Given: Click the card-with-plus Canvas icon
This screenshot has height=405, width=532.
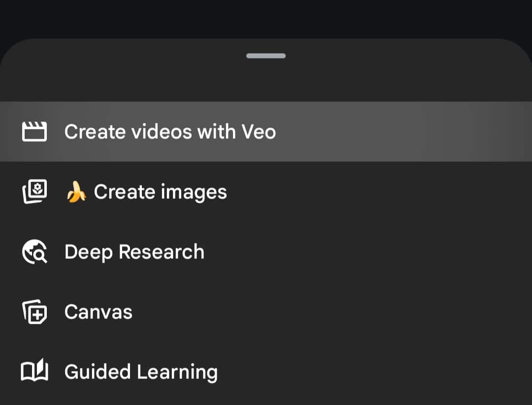Looking at the screenshot, I should tap(34, 312).
